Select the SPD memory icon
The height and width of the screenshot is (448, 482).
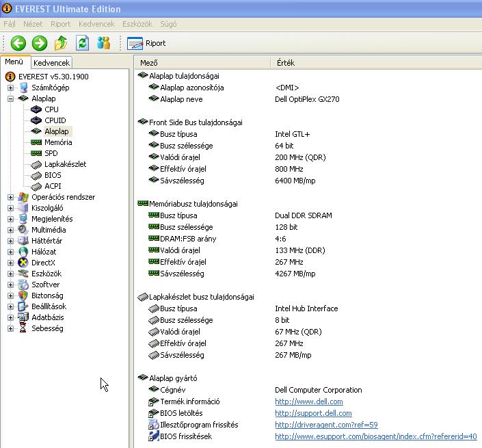click(36, 153)
